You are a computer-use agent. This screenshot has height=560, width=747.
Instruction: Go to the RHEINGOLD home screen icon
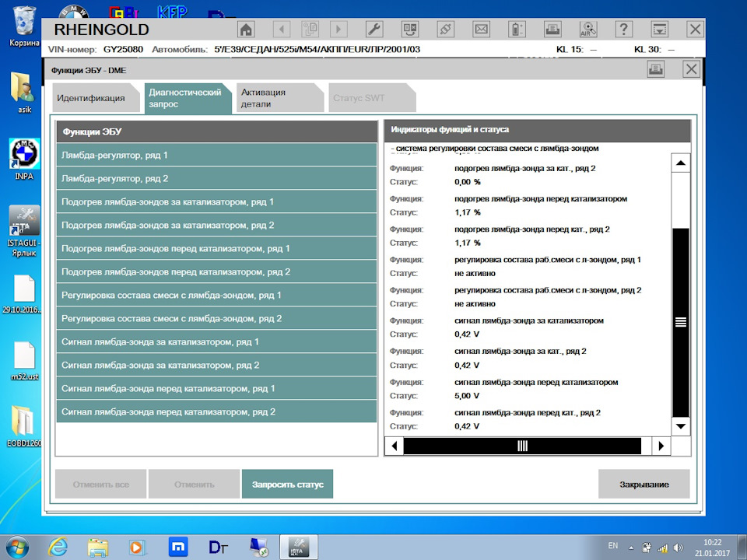click(x=247, y=30)
